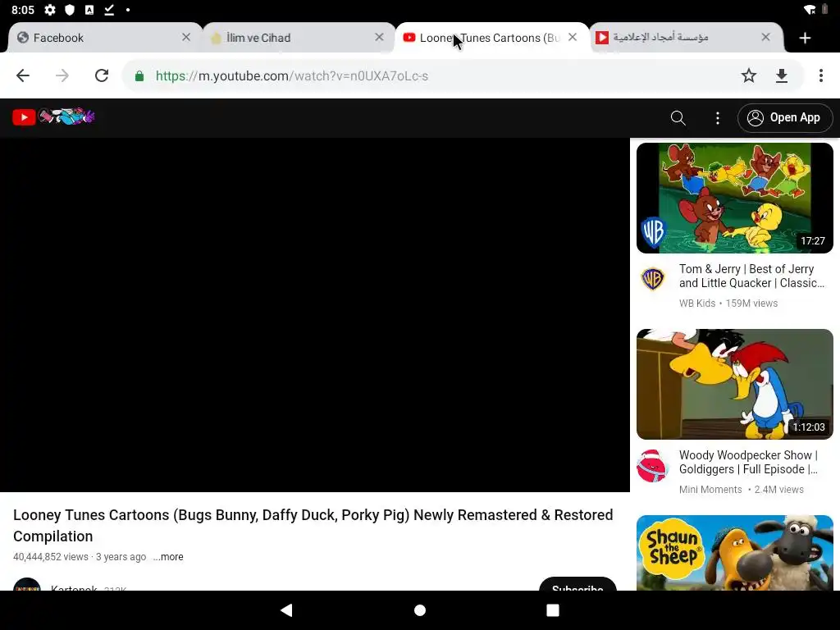Tap Android back navigation button
Image resolution: width=840 pixels, height=630 pixels.
pos(286,610)
